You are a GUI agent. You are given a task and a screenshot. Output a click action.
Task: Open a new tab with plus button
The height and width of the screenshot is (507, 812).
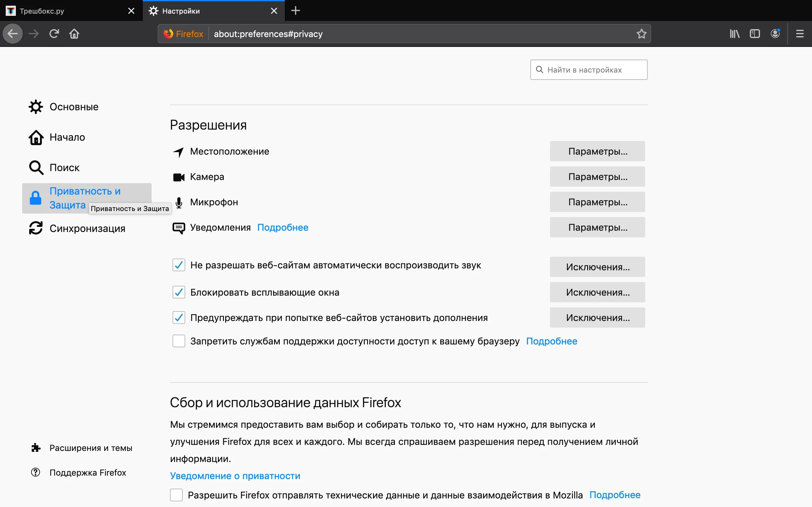click(295, 11)
